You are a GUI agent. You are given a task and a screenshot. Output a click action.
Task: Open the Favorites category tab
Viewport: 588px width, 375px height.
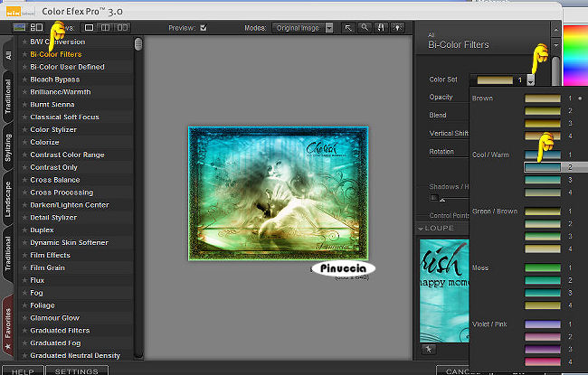click(x=8, y=326)
